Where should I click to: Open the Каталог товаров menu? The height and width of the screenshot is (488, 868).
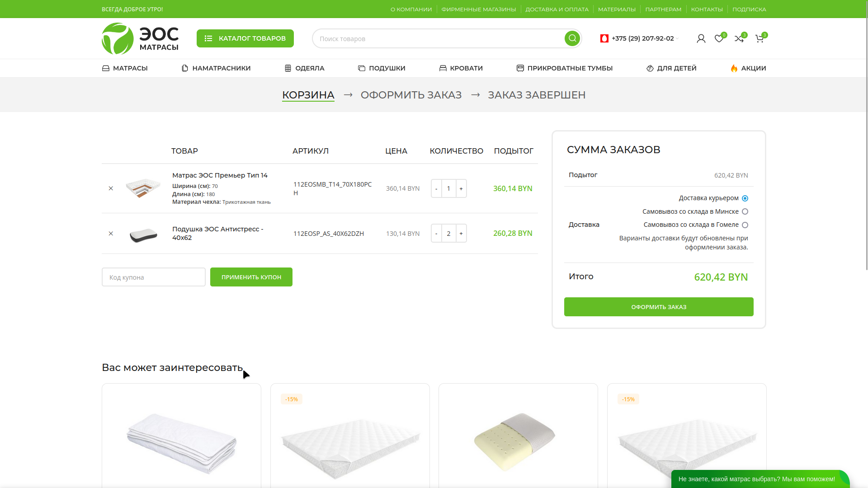coord(245,38)
